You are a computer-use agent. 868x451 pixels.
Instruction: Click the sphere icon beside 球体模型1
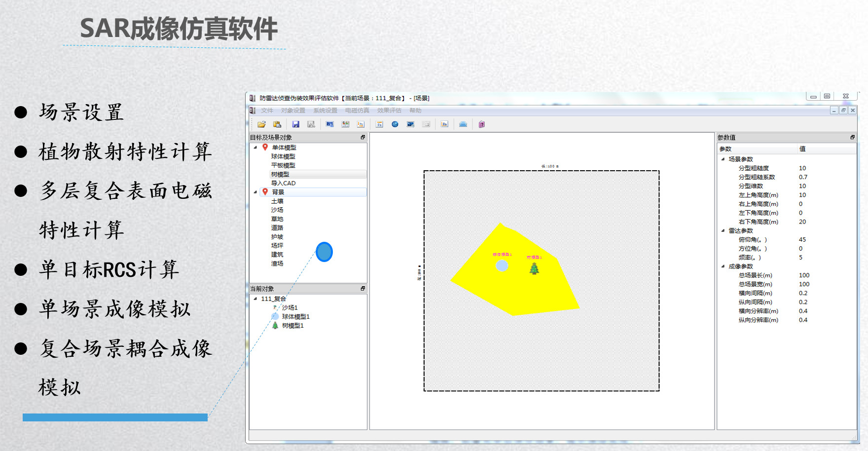click(275, 316)
